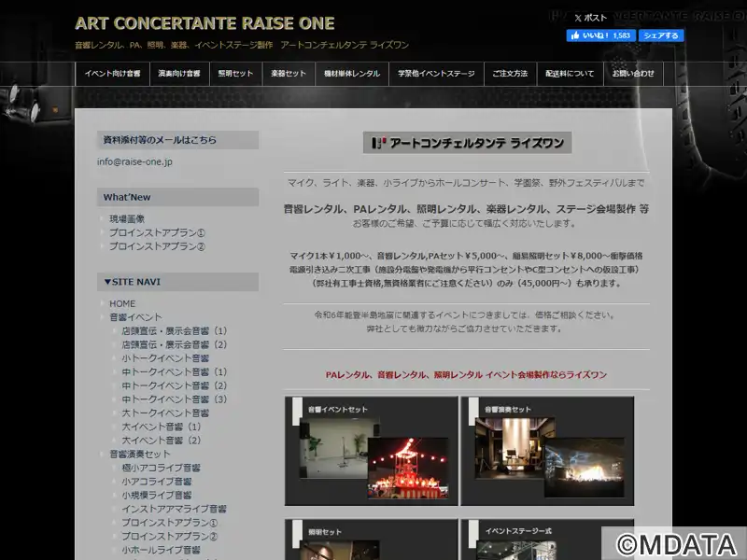Open 店頭宣伝・展示会音響（2）link

point(175,344)
